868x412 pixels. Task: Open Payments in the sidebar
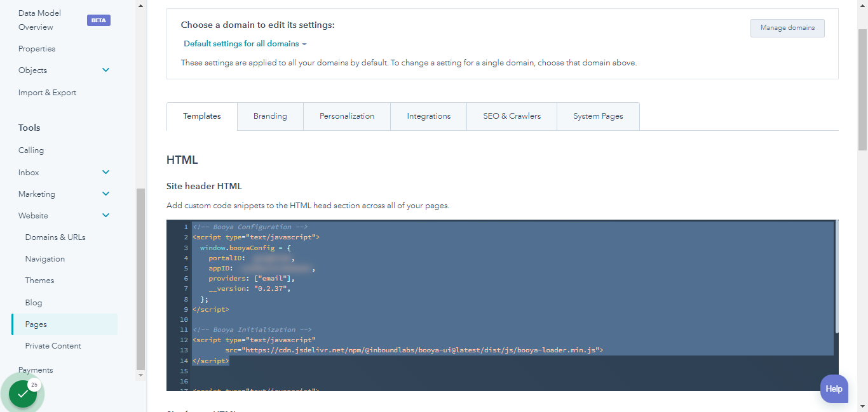pyautogui.click(x=36, y=370)
